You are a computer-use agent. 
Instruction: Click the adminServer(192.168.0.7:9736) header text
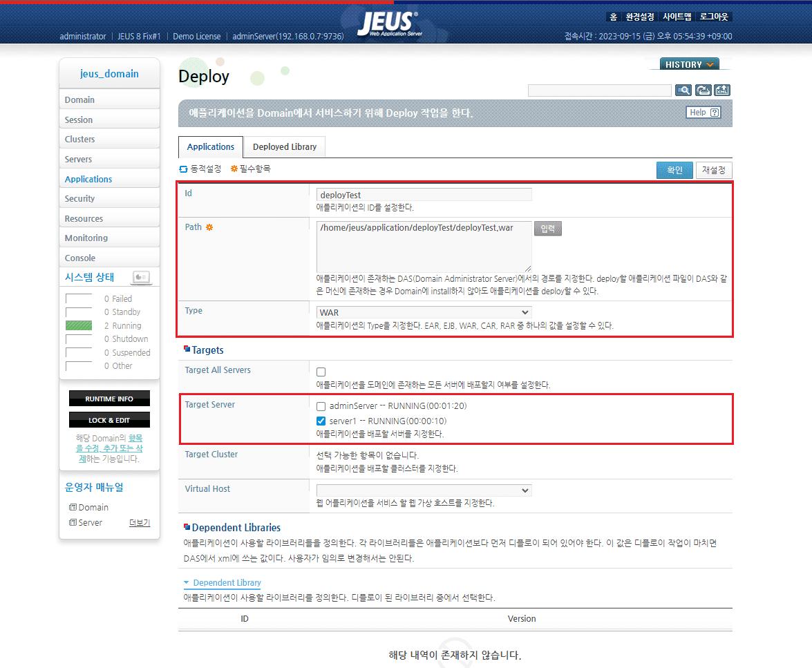coord(288,36)
